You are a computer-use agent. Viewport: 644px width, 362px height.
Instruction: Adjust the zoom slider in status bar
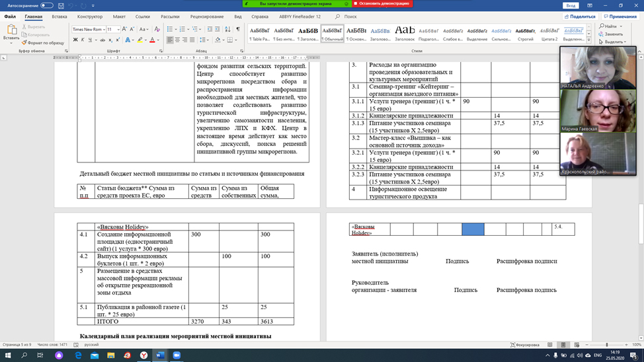tap(606, 345)
